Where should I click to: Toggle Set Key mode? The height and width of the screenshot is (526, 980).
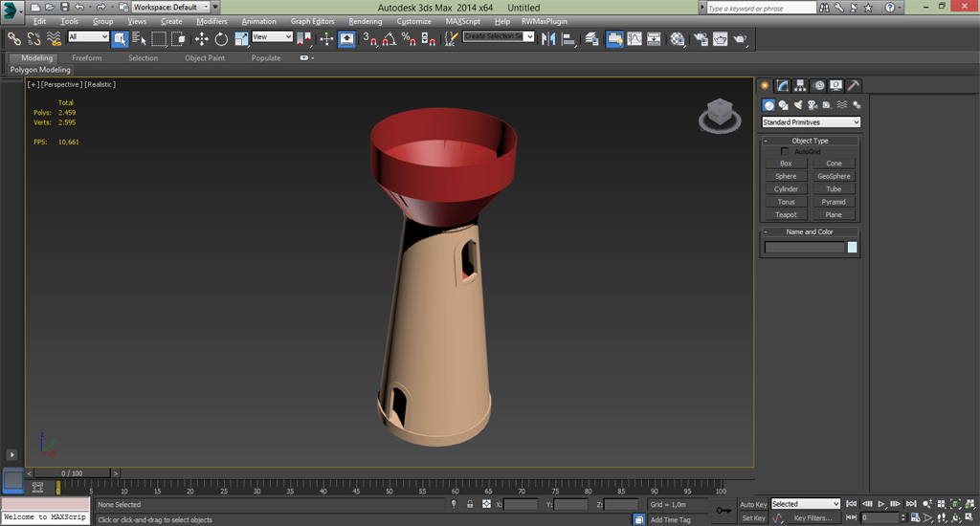point(753,518)
